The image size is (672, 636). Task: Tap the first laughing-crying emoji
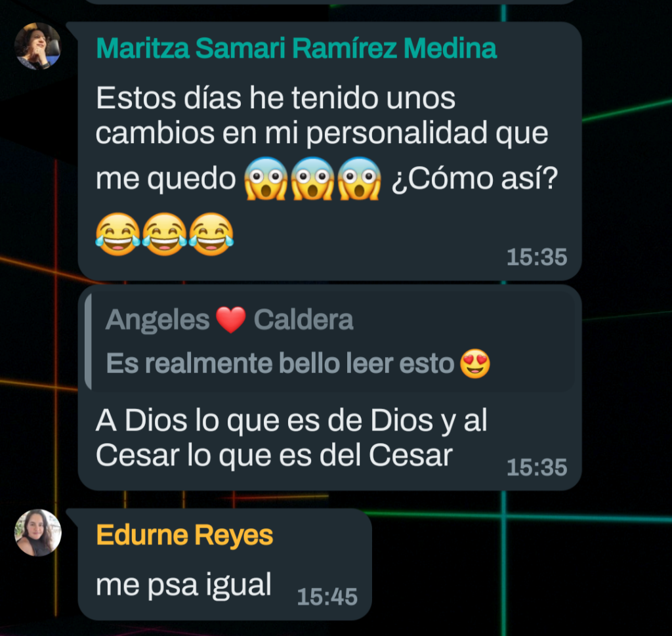click(118, 234)
